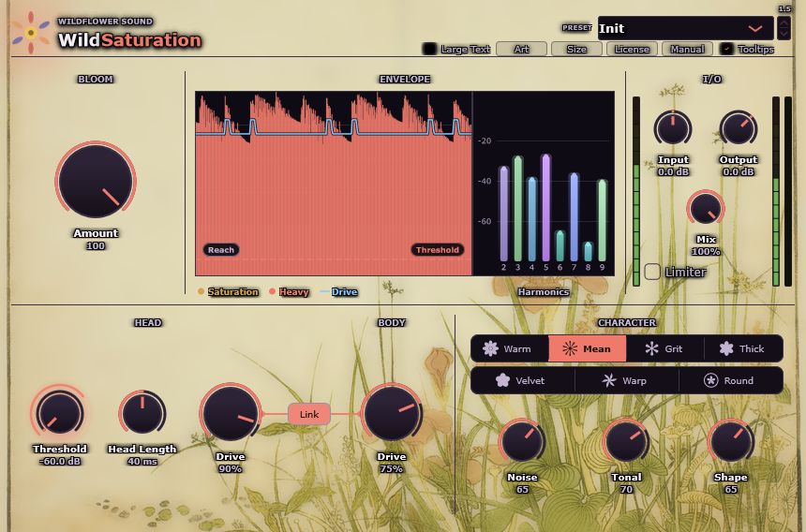
Task: Open the Size options button
Action: pyautogui.click(x=576, y=49)
